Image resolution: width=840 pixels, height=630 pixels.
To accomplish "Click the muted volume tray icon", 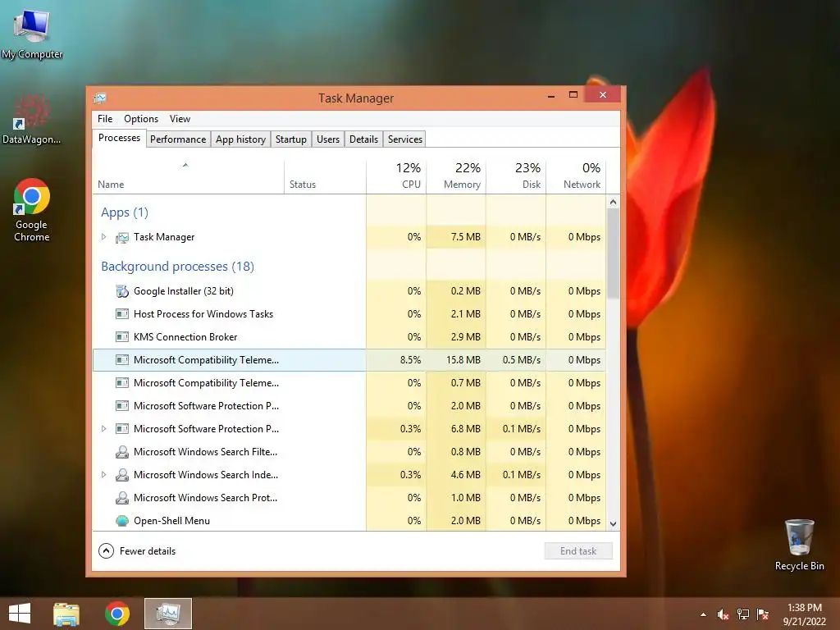I will point(723,614).
